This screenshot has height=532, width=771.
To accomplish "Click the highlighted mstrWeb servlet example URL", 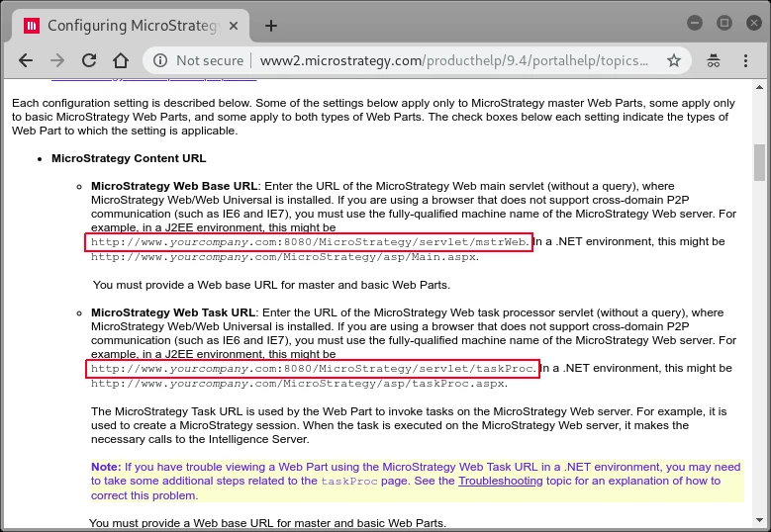I will click(x=309, y=242).
